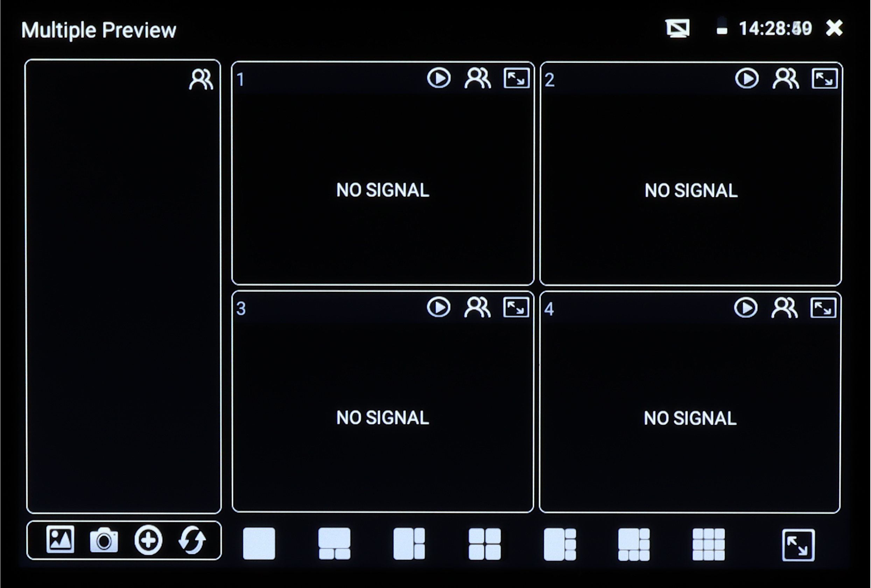
Task: Select one-large-two-small bottom layout
Action: 334,544
